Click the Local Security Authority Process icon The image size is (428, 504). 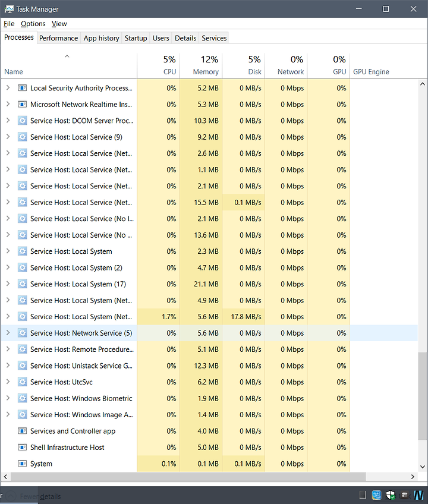pyautogui.click(x=22, y=88)
